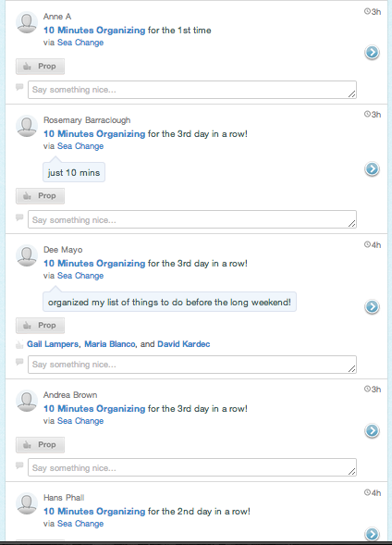Open the Gail Lampers profile link
The image size is (392, 545).
[x=53, y=344]
